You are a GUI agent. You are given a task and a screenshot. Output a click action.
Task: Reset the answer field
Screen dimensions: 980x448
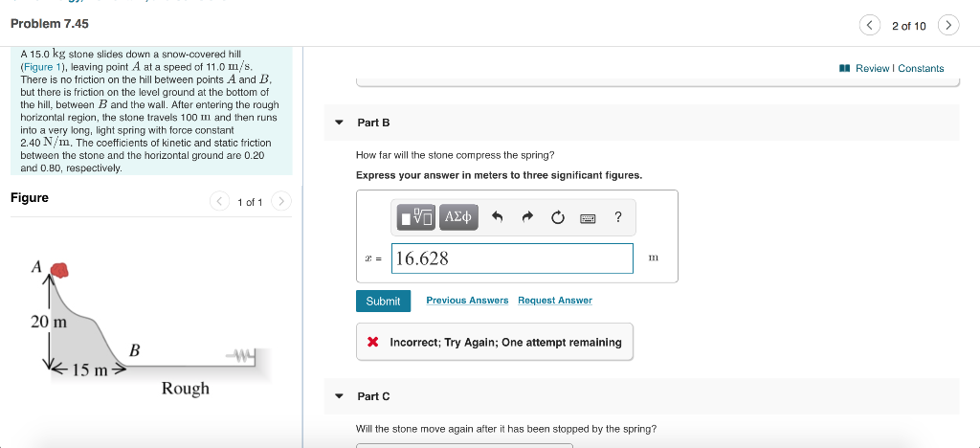(558, 217)
